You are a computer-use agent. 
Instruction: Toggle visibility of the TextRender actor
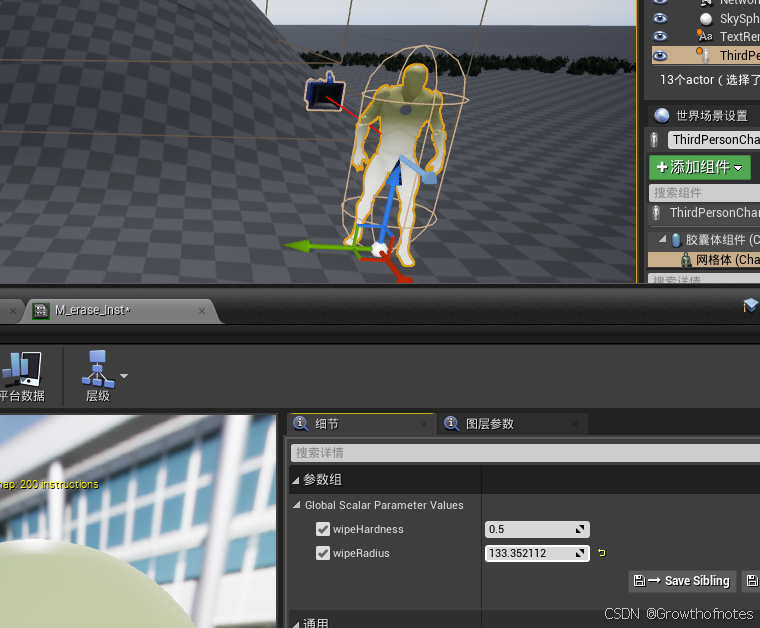click(x=660, y=36)
